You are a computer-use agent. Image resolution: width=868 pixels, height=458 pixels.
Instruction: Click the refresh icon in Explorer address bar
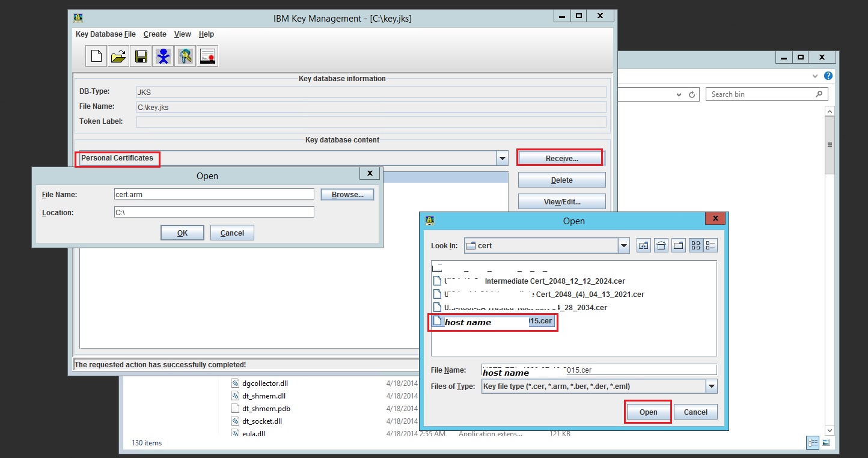coord(692,94)
